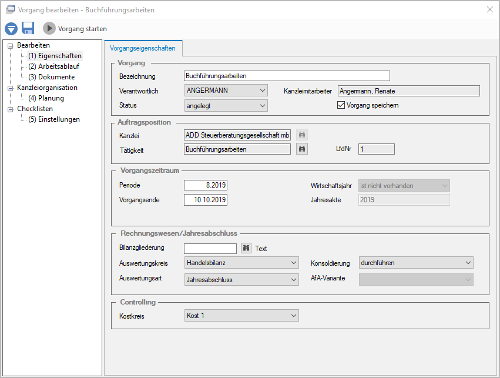Click the Text label next to Bilanzgliederung
500x378 pixels.
(x=261, y=248)
